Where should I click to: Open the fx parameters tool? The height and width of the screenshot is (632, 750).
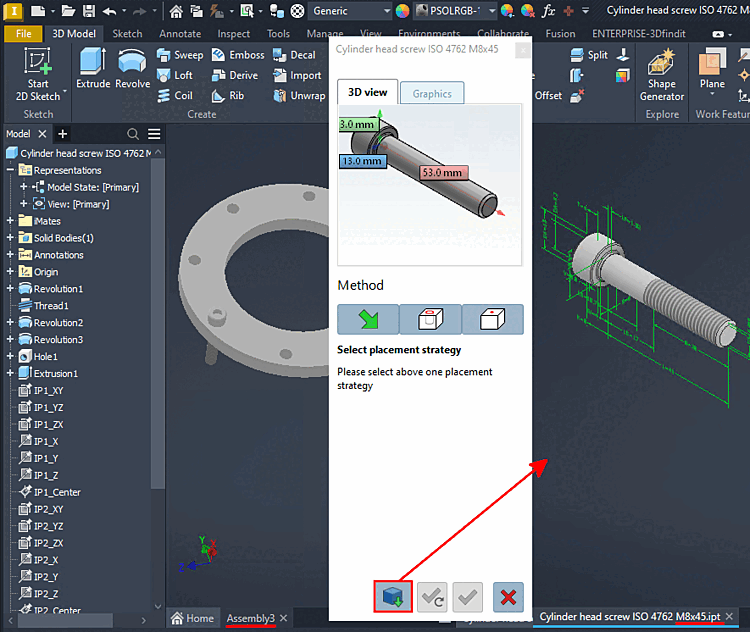click(548, 11)
